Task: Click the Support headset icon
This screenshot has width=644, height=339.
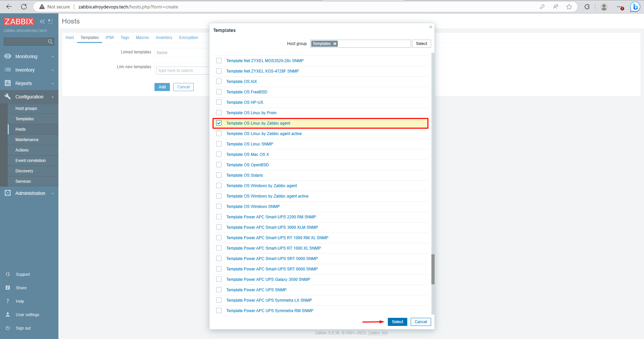Action: (8, 274)
